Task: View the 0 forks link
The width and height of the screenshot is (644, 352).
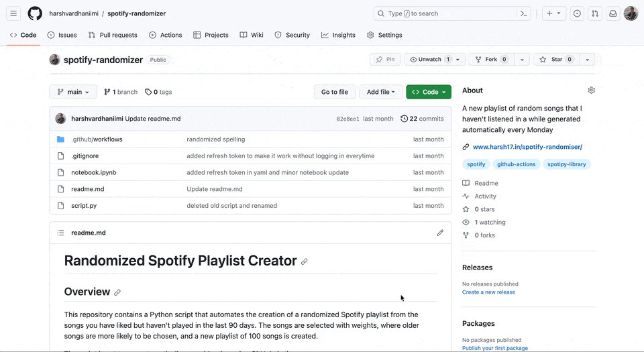Action: [x=478, y=235]
